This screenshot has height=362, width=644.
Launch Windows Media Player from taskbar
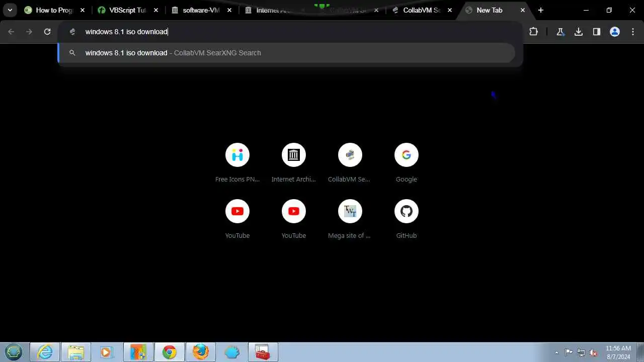tap(107, 352)
